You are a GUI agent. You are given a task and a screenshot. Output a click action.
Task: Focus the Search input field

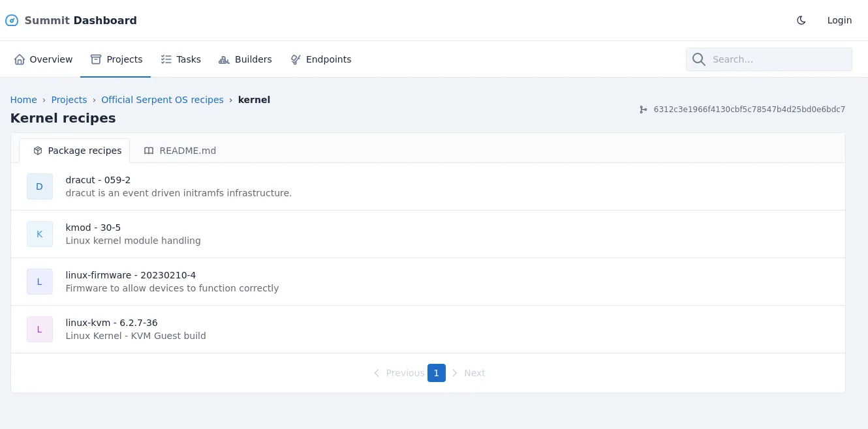pyautogui.click(x=769, y=59)
